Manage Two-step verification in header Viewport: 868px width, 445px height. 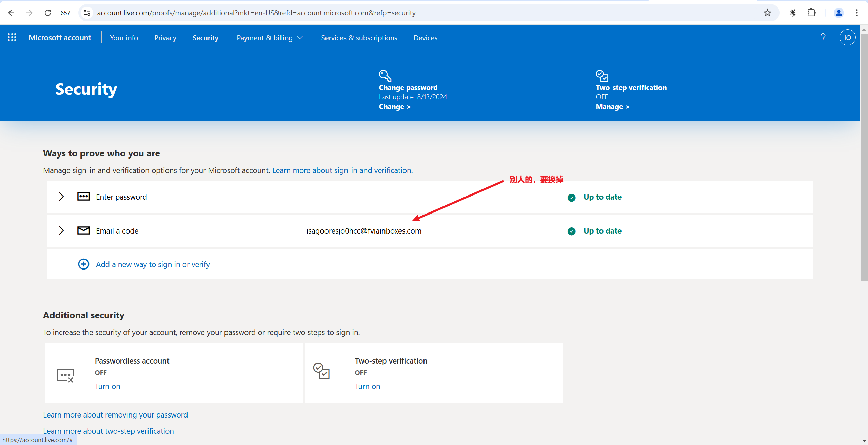[612, 107]
